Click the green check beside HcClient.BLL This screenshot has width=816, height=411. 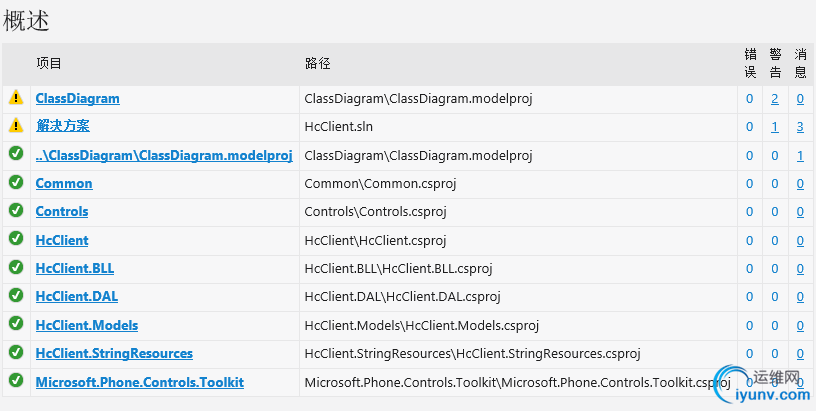[x=15, y=267]
